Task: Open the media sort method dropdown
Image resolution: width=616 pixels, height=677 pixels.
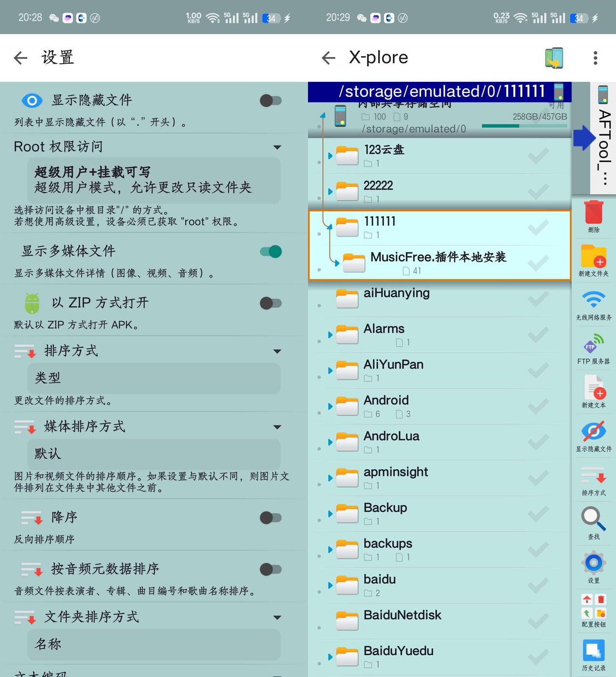Action: click(277, 427)
